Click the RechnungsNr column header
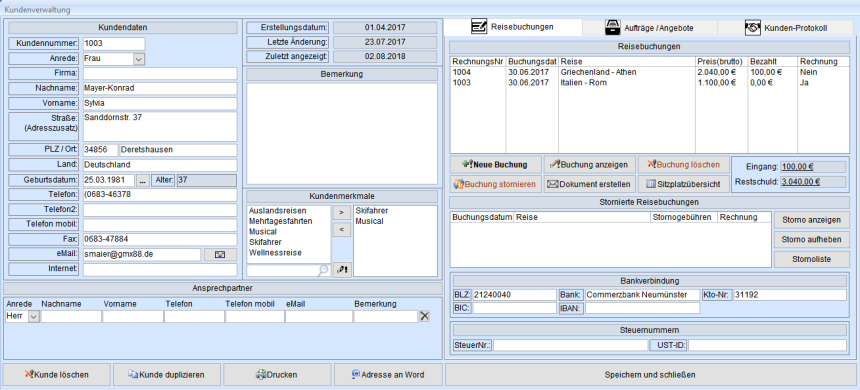 point(478,62)
